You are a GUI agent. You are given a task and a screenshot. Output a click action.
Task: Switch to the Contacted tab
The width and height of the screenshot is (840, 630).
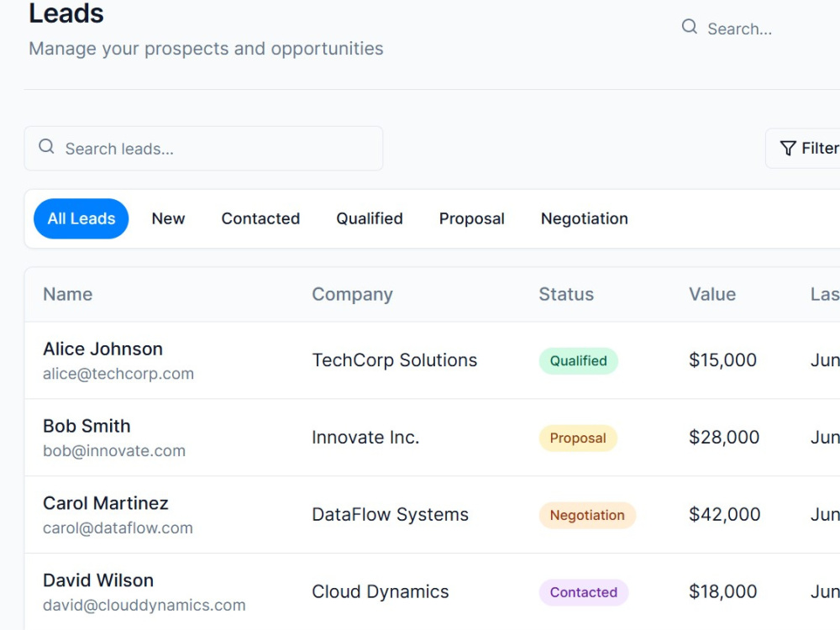coord(260,218)
